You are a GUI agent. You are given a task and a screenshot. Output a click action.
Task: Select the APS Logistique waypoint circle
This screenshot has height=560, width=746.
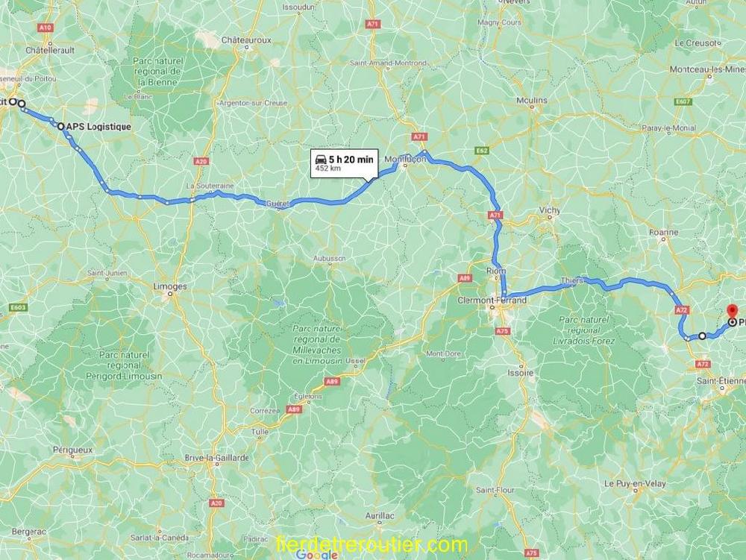(x=61, y=127)
